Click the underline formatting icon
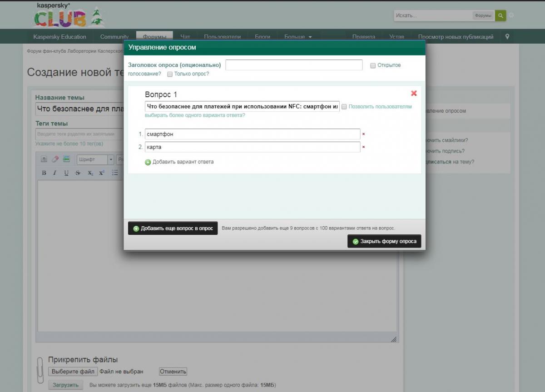 [x=66, y=173]
